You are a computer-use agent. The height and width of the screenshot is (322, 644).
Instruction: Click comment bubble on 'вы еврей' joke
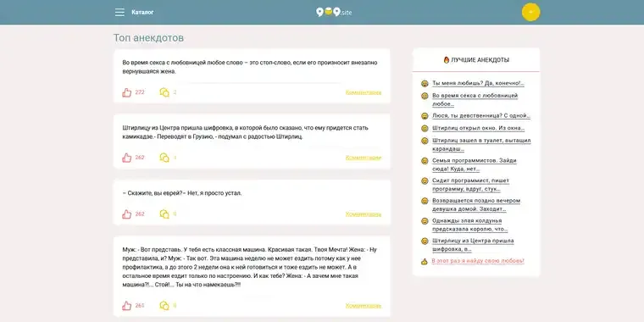pyautogui.click(x=164, y=214)
